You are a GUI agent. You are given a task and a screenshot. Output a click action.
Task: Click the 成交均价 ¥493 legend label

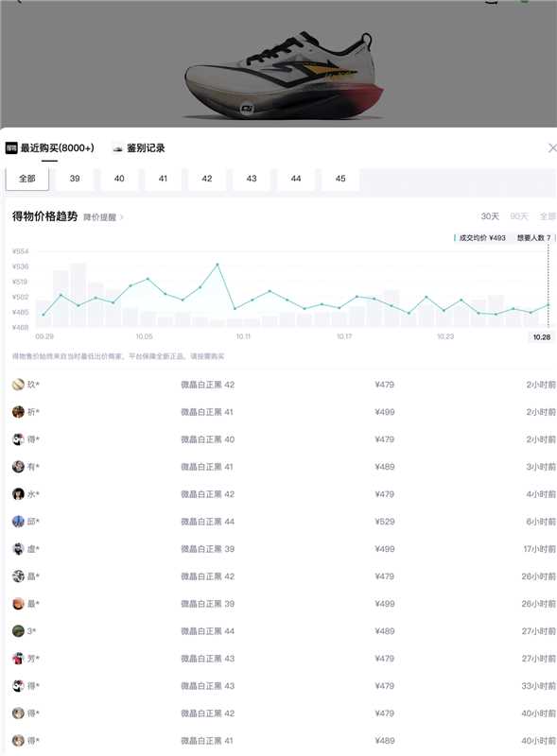[x=482, y=238]
